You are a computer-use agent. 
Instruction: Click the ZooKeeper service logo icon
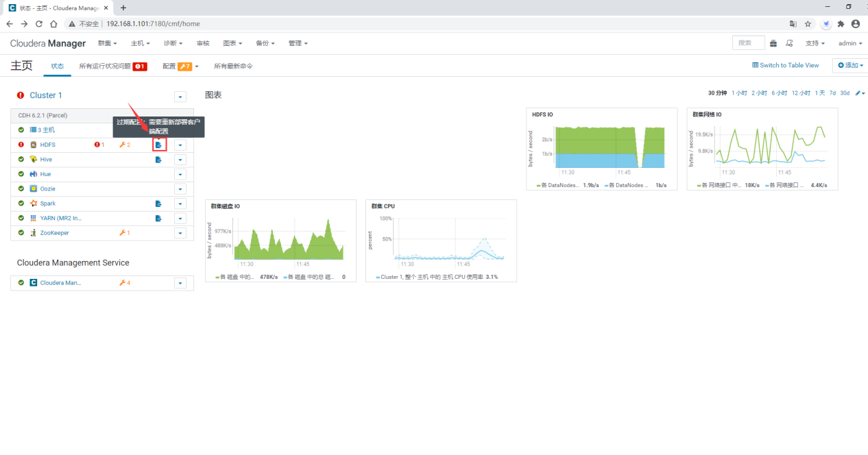point(33,233)
